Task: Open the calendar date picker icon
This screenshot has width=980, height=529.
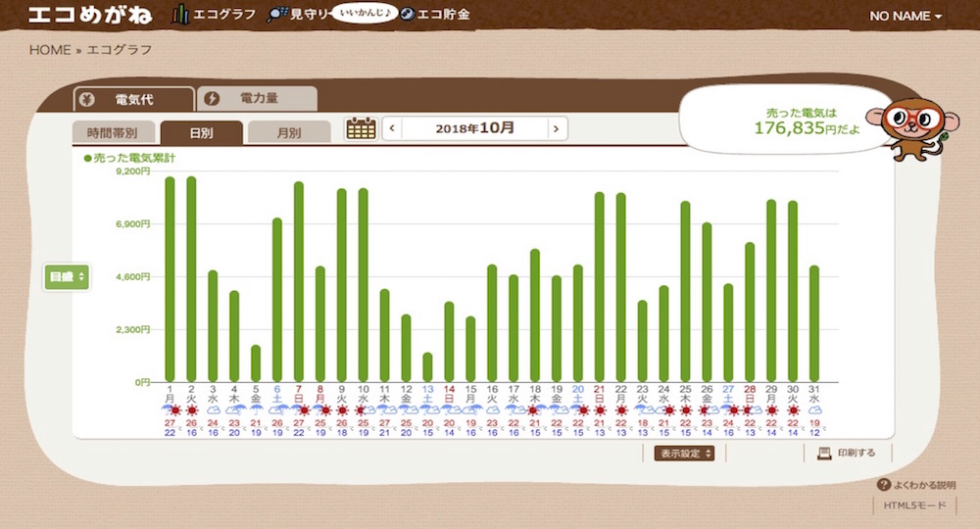Action: pyautogui.click(x=361, y=128)
